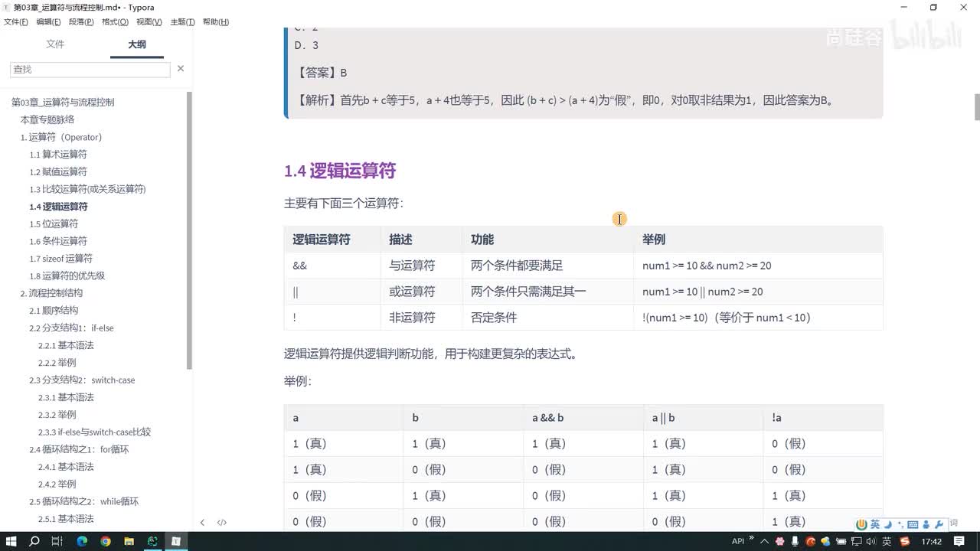The width and height of the screenshot is (980, 551).
Task: Go to 2.1 顺序结构 in outline
Action: [x=54, y=311]
